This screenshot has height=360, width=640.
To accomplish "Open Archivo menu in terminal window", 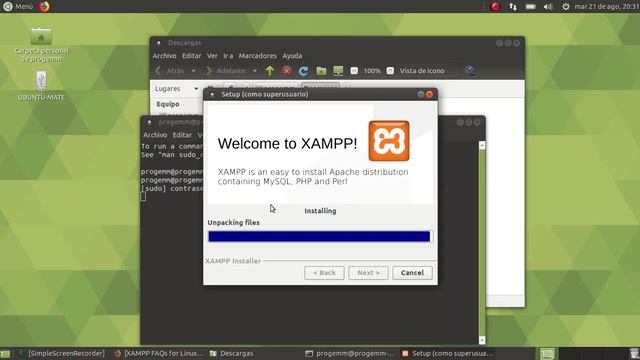I will (x=155, y=135).
